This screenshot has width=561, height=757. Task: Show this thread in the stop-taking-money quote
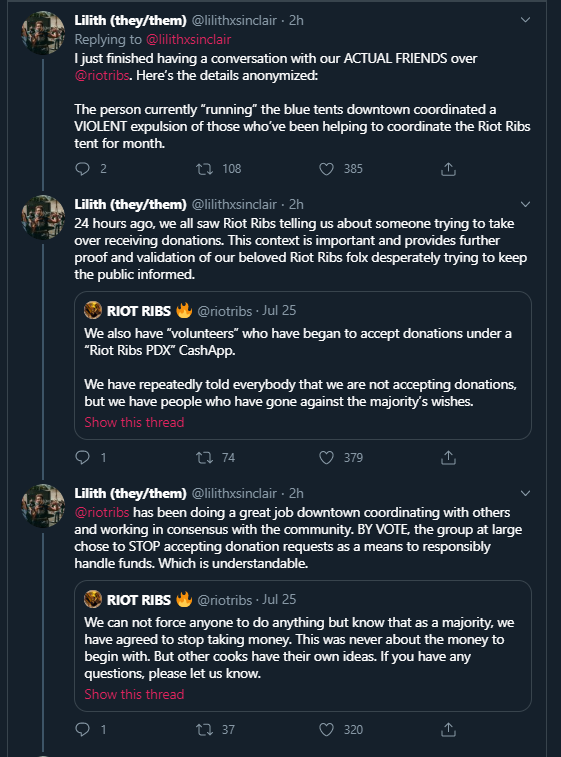click(x=134, y=694)
